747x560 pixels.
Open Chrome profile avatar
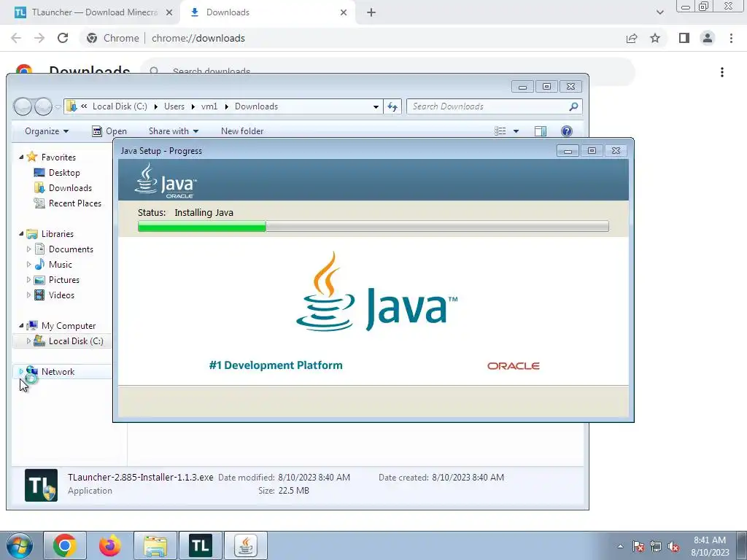(708, 38)
